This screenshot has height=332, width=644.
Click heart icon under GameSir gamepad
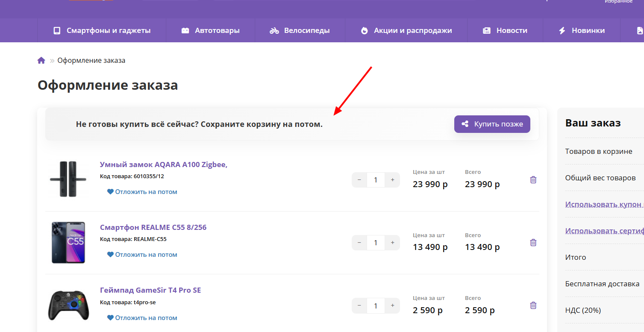tap(110, 318)
